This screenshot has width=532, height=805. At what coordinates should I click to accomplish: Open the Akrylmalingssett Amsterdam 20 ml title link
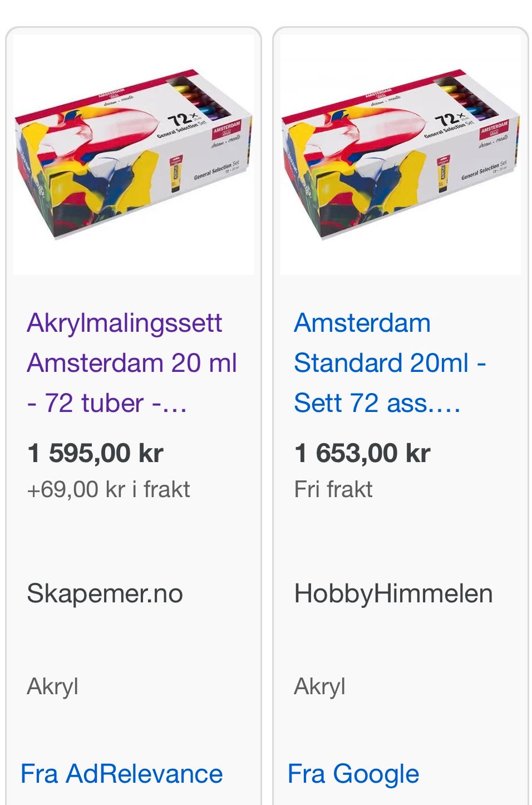tap(132, 362)
